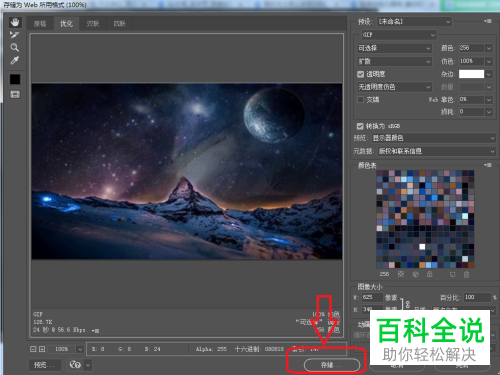Click the image width field 625
Image resolution: width=500 pixels, height=375 pixels.
pyautogui.click(x=372, y=297)
